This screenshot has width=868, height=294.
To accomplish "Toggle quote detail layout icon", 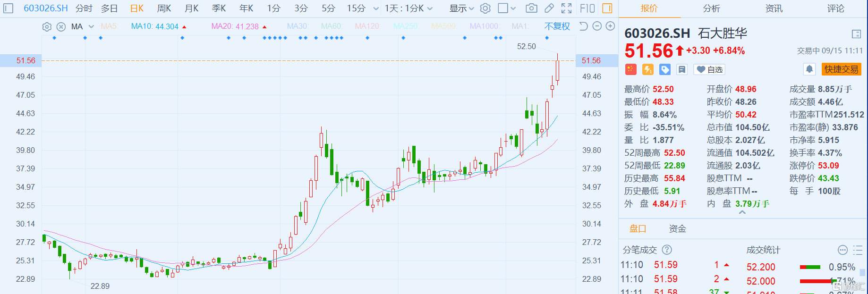I will 856,34.
